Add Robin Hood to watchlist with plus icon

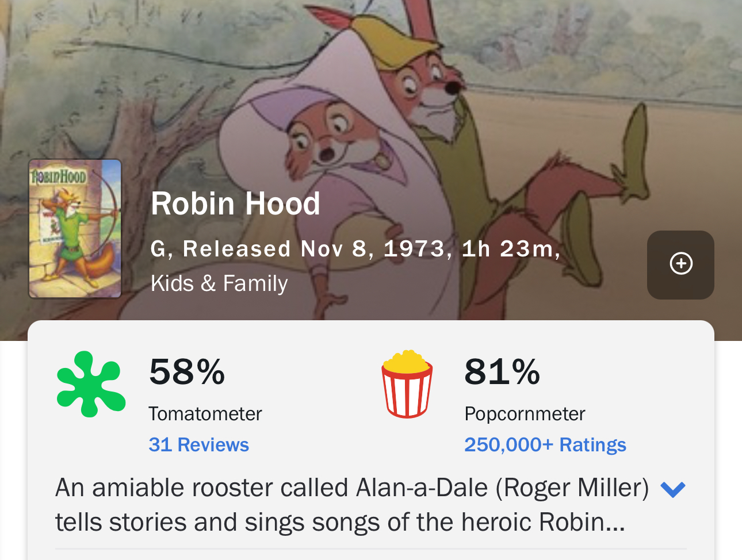coord(680,264)
